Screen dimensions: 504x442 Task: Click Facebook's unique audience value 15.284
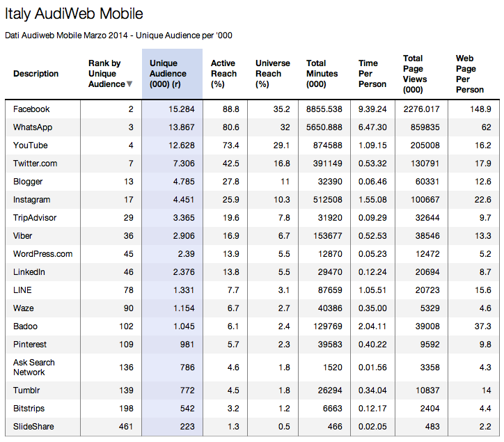[181, 109]
